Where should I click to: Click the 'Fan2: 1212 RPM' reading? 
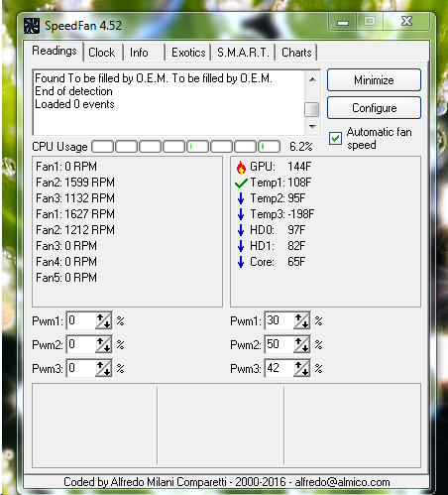[75, 230]
